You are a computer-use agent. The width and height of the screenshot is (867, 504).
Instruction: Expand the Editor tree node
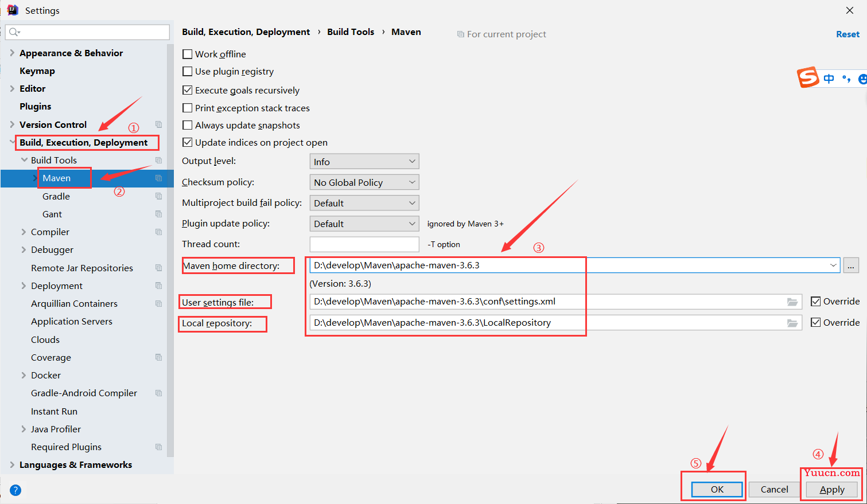click(12, 88)
